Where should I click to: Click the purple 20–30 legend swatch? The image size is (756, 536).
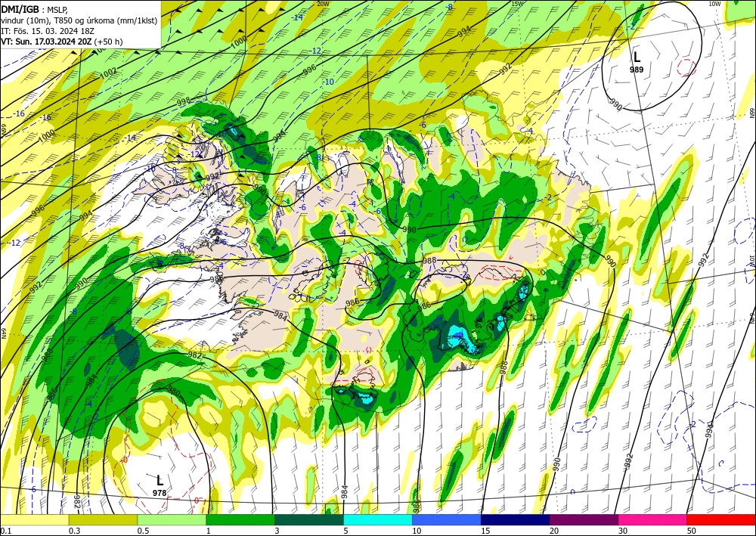(x=584, y=519)
